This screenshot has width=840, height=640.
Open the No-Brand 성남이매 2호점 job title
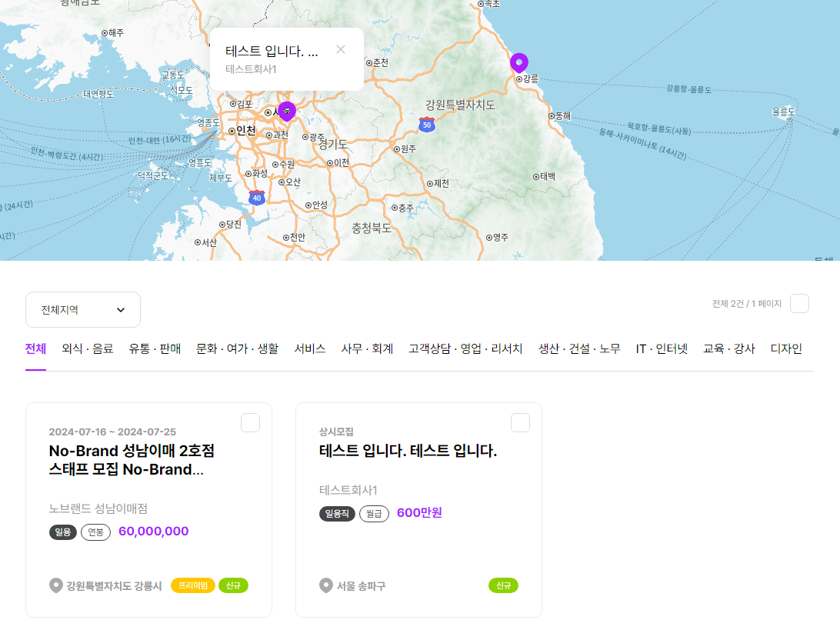(x=132, y=460)
